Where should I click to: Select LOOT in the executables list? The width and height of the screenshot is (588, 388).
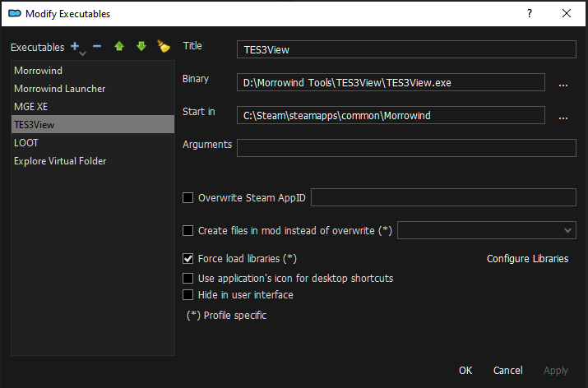26,143
